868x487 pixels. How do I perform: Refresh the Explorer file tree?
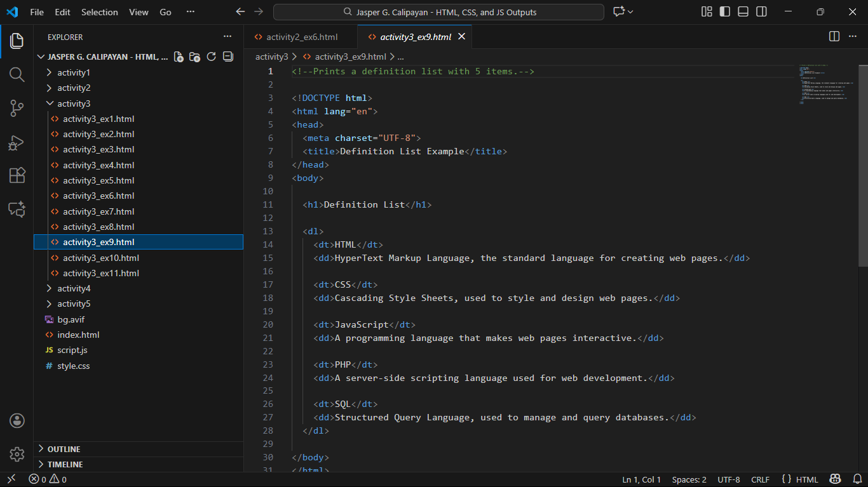coord(212,57)
